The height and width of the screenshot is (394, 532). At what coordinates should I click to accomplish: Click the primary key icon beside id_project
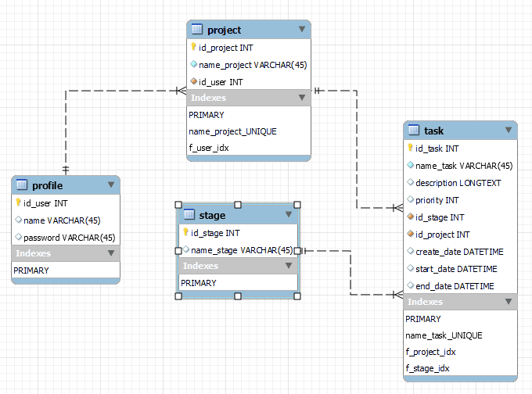193,48
